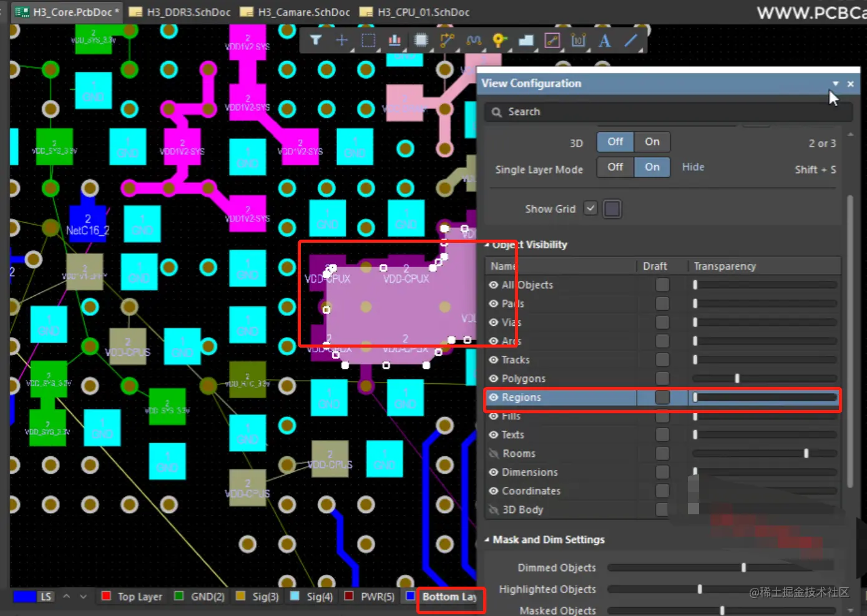Click the layer set up arrow
The image size is (867, 616).
(x=66, y=597)
